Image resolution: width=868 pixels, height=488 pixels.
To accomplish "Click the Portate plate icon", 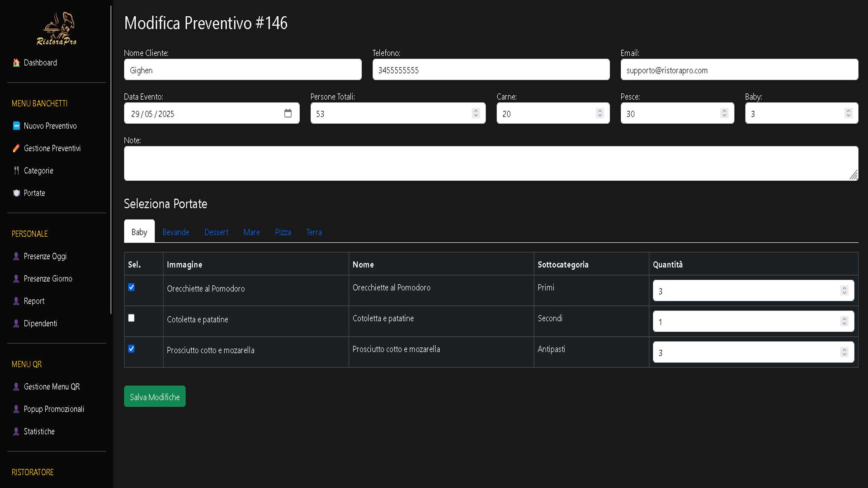I will [16, 193].
